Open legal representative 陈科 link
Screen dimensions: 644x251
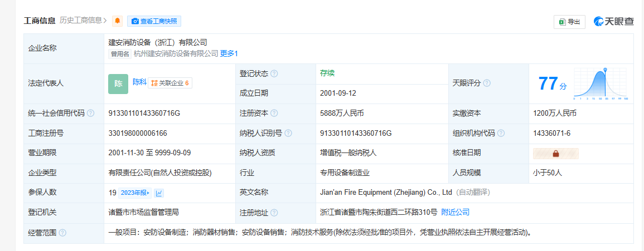point(139,82)
